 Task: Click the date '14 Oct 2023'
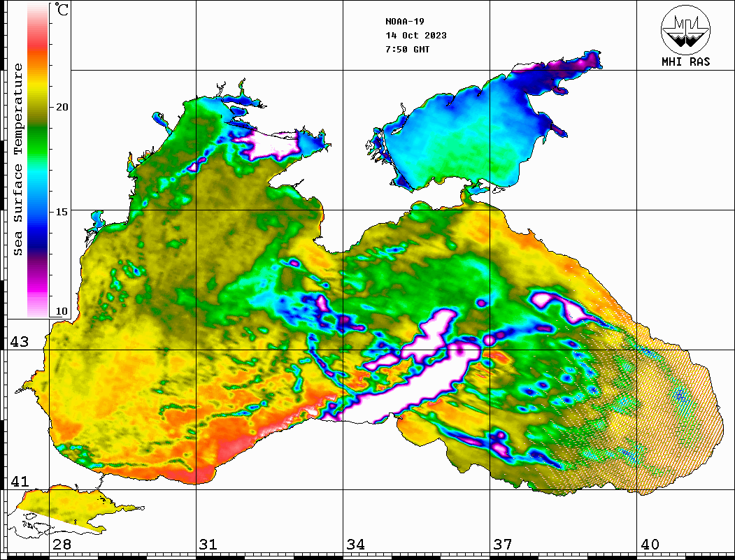[x=415, y=36]
